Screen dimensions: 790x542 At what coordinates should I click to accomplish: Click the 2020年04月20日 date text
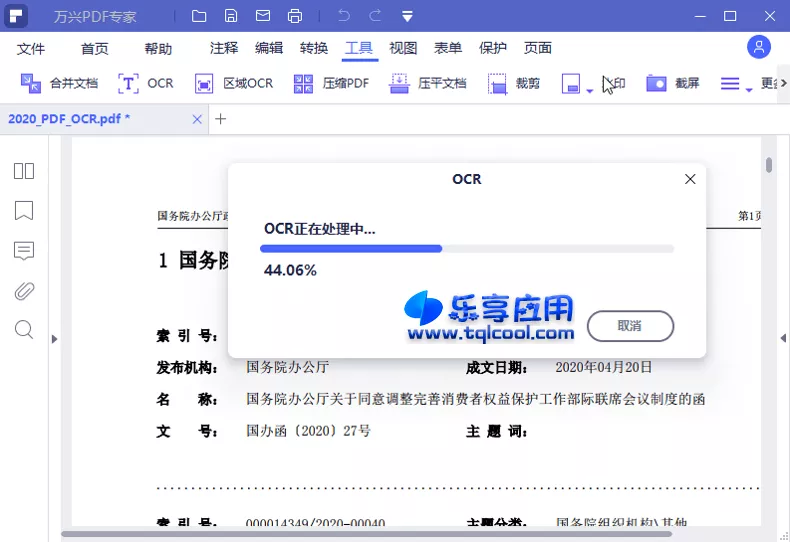pos(604,367)
